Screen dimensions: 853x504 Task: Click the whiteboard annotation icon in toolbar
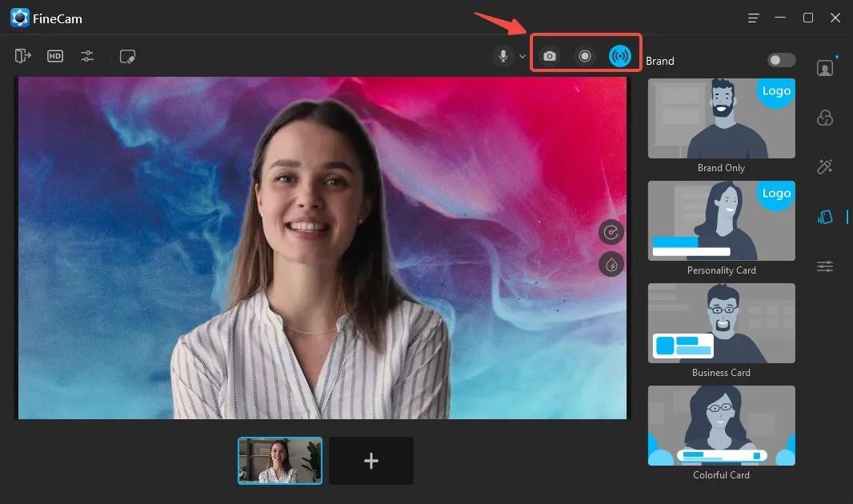click(x=127, y=57)
